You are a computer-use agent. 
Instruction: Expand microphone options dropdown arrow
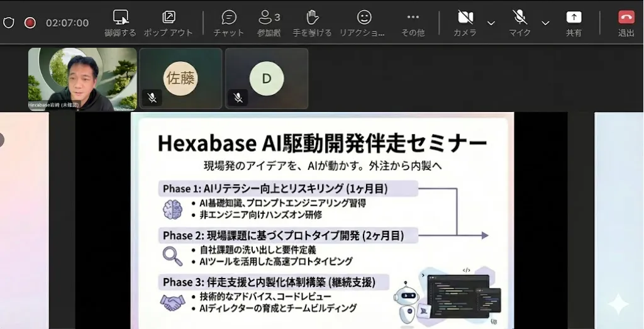[545, 23]
